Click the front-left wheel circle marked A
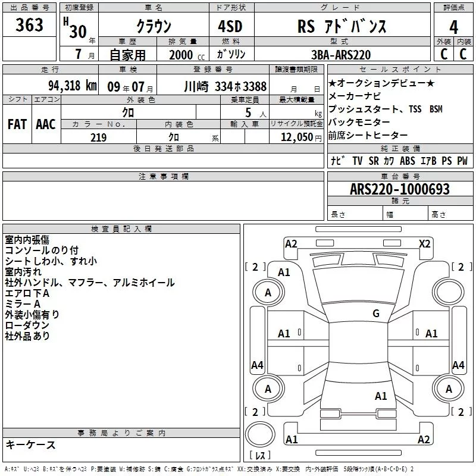The image size is (476, 476). pyautogui.click(x=268, y=293)
